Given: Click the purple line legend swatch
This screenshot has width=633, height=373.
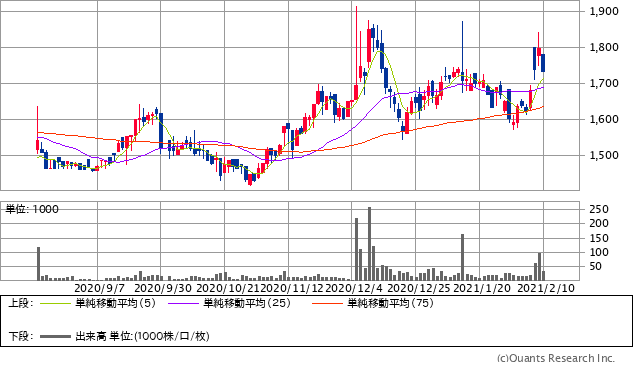Looking at the screenshot, I should point(184,303).
